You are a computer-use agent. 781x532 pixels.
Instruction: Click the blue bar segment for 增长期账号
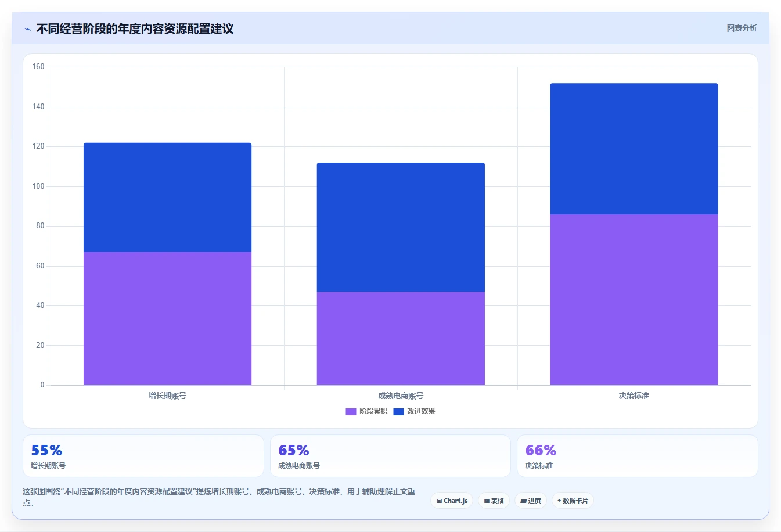click(167, 197)
